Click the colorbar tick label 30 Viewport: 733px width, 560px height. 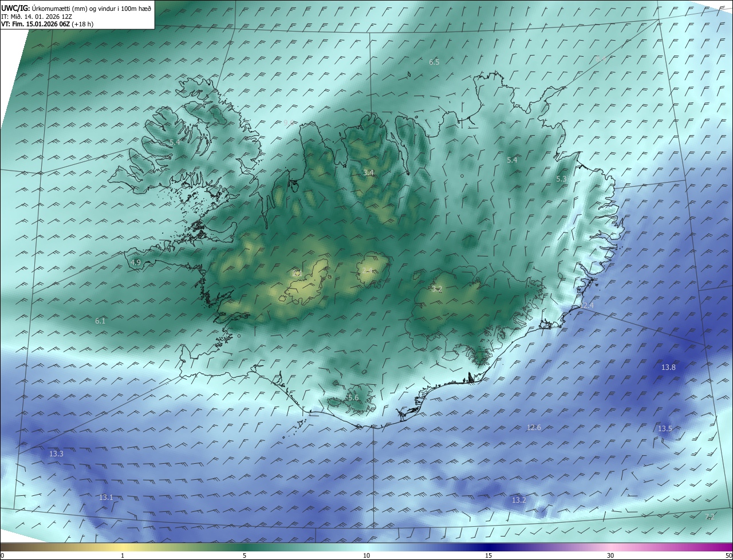pos(610,555)
